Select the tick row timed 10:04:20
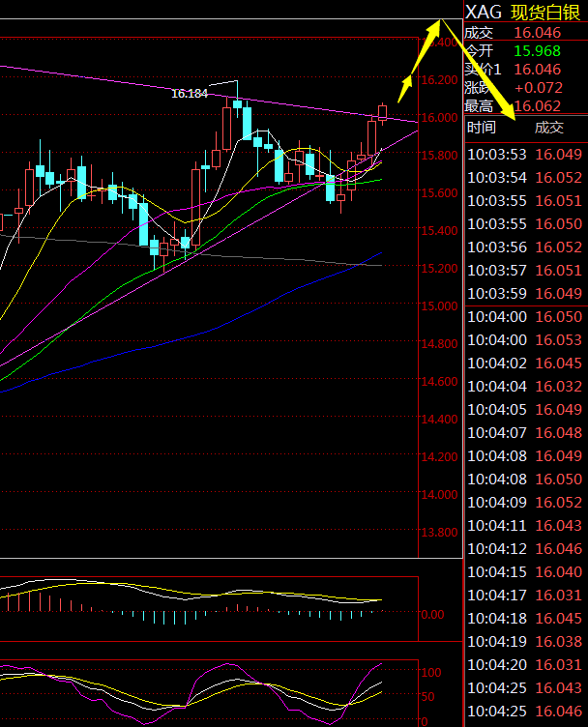The image size is (588, 727). 524,664
